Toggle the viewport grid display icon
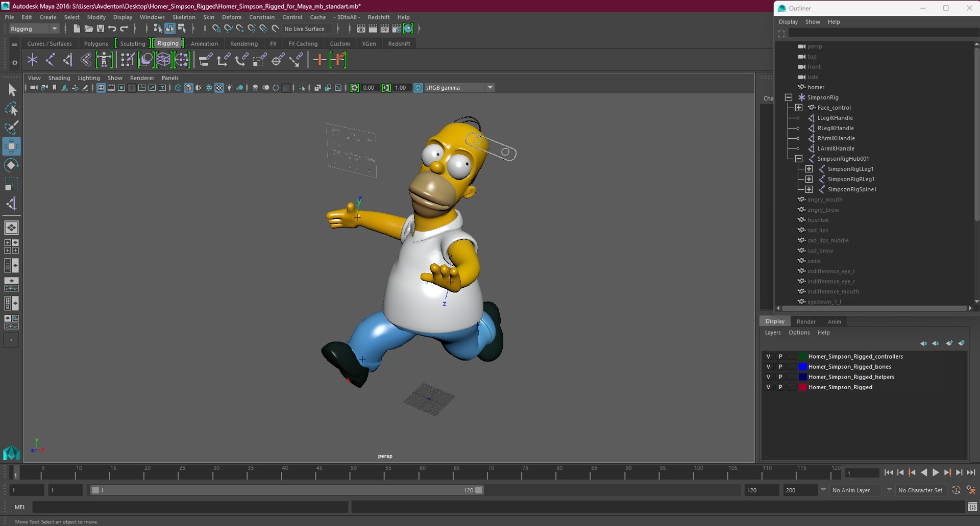Screen dimensions: 980x526 (x=101, y=88)
